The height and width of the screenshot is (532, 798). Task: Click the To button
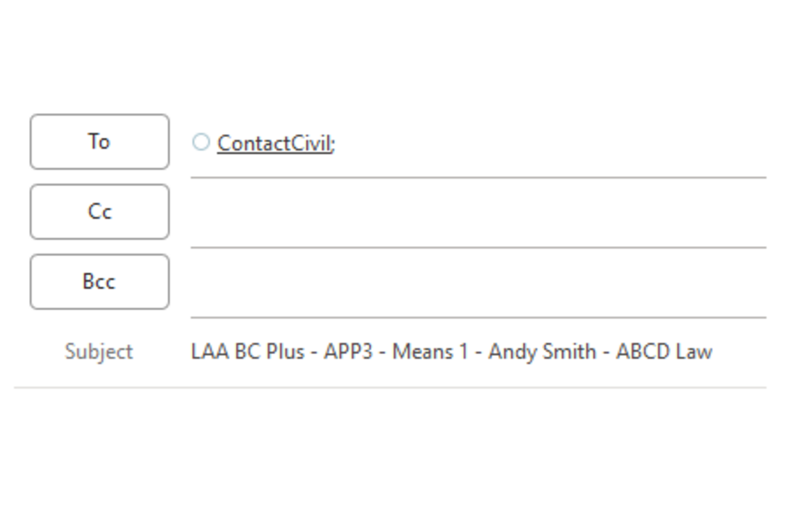coord(99,142)
